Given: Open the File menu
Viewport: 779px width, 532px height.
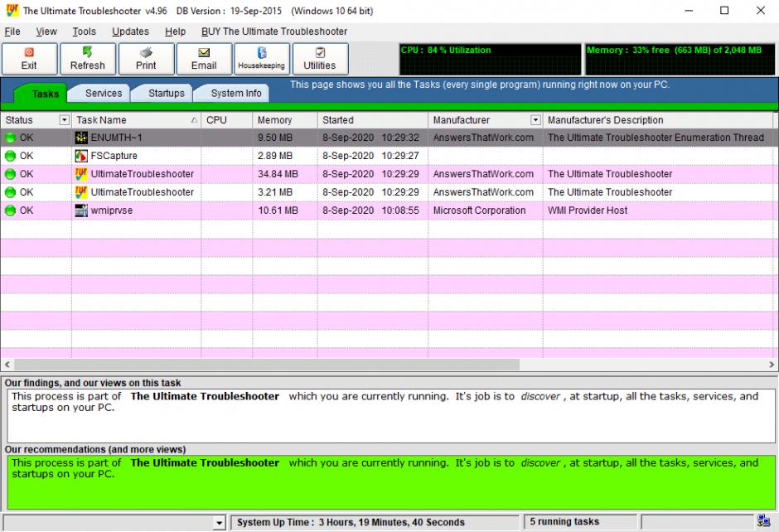Looking at the screenshot, I should pyautogui.click(x=12, y=31).
